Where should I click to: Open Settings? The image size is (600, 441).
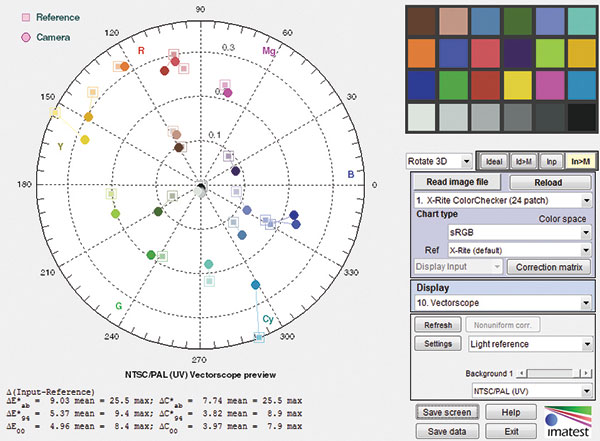[x=438, y=344]
